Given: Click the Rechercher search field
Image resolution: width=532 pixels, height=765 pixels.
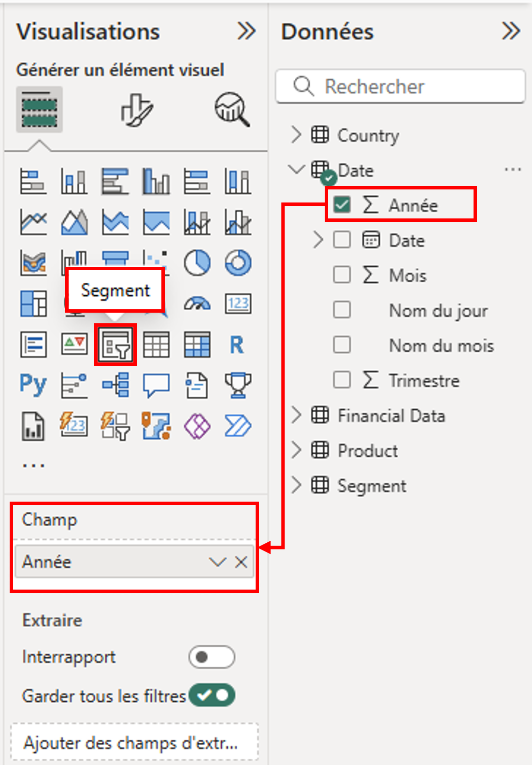Looking at the screenshot, I should click(400, 87).
